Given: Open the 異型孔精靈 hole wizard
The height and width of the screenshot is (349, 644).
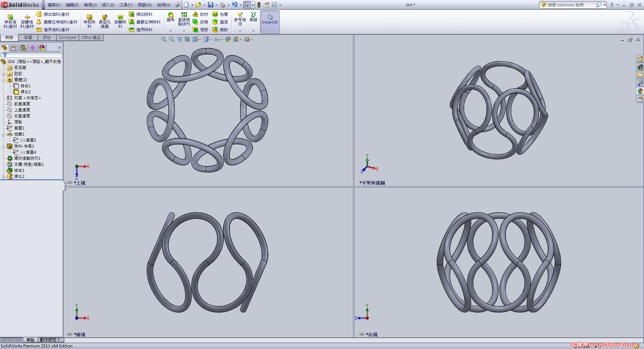Looking at the screenshot, I should 105,21.
